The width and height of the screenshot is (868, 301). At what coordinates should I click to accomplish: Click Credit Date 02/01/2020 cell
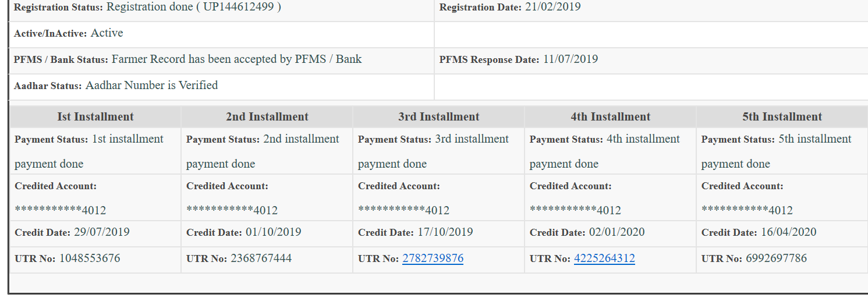[611, 232]
